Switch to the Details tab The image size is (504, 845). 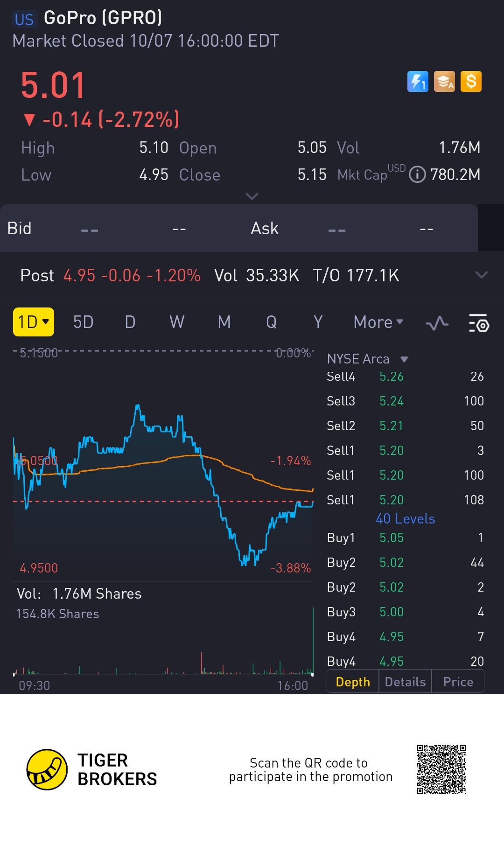(405, 682)
